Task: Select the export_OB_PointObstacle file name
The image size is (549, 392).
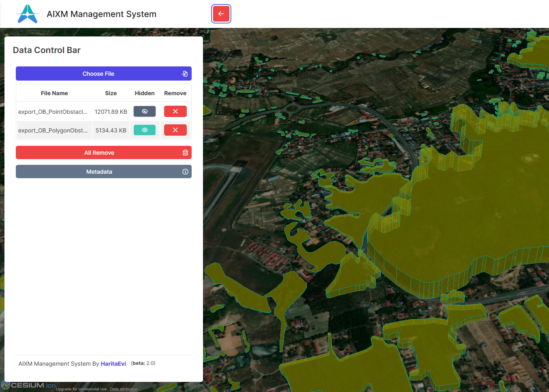Action: (53, 112)
